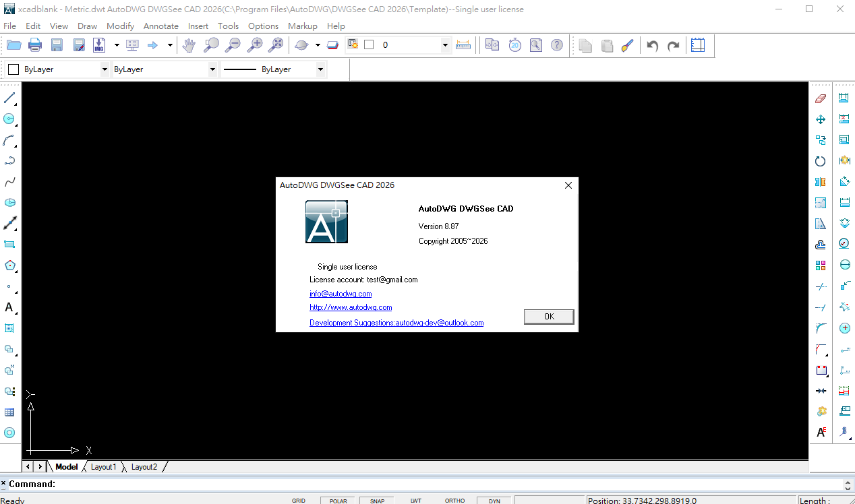Activate the Pan hand tool

189,45
